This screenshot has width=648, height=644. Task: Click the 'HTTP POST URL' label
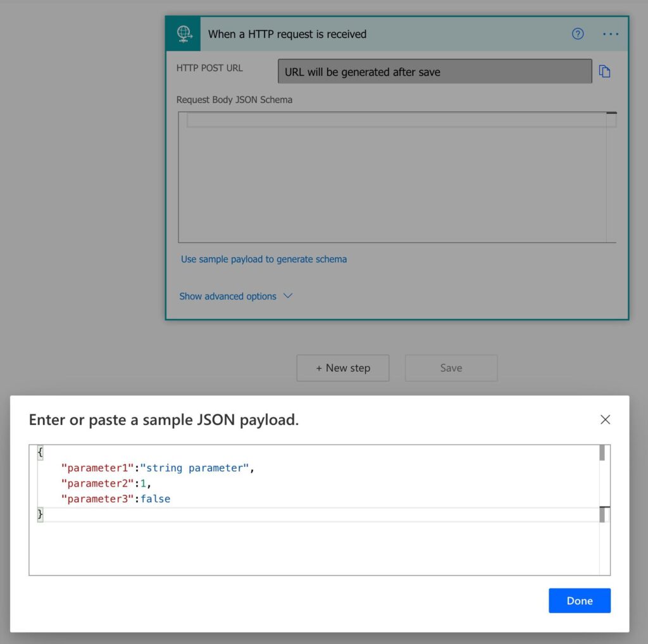point(209,68)
